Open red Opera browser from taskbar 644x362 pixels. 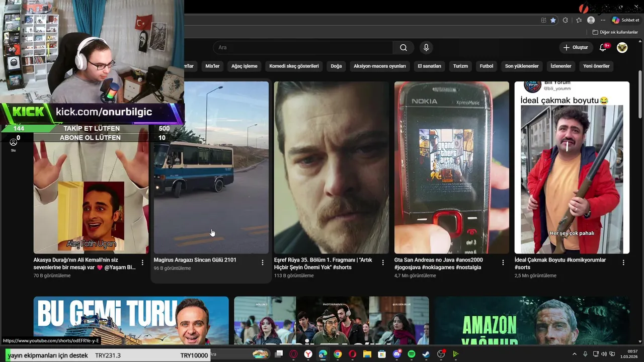coord(352,354)
